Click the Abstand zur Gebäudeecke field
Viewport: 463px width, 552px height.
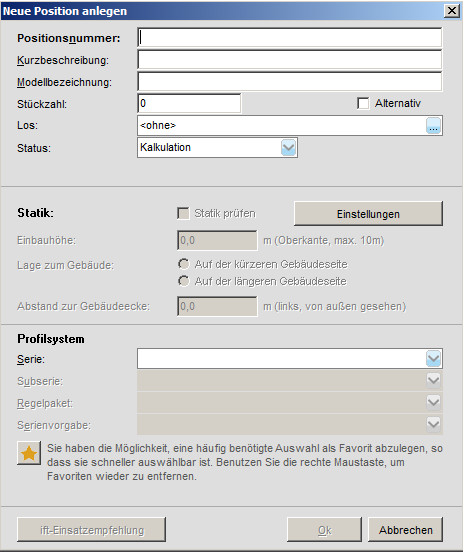coord(217,306)
